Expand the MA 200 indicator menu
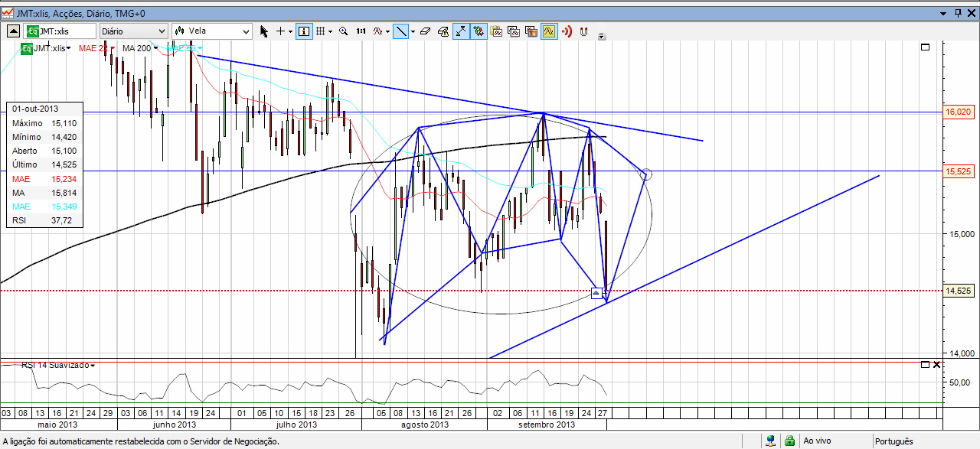 [x=140, y=48]
